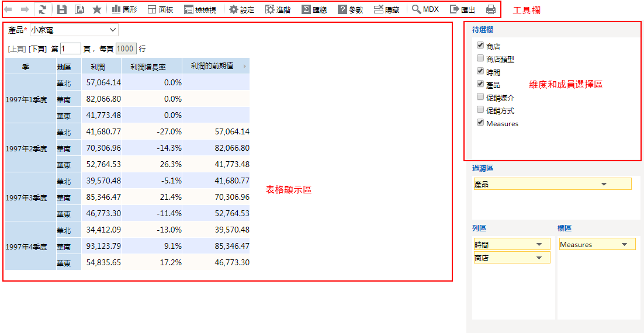Expand the Measures dropdown in 欄區
This screenshot has width=644, height=333.
tap(624, 245)
